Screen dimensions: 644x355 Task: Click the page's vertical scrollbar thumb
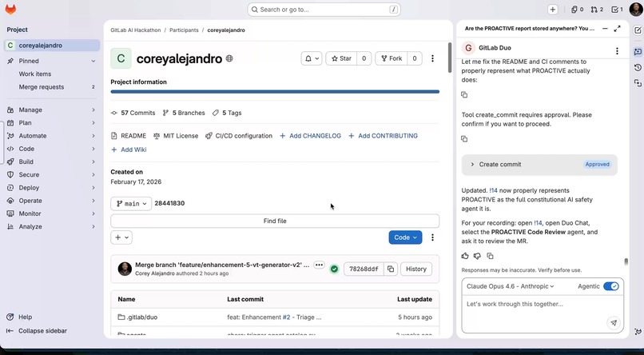pyautogui.click(x=450, y=58)
